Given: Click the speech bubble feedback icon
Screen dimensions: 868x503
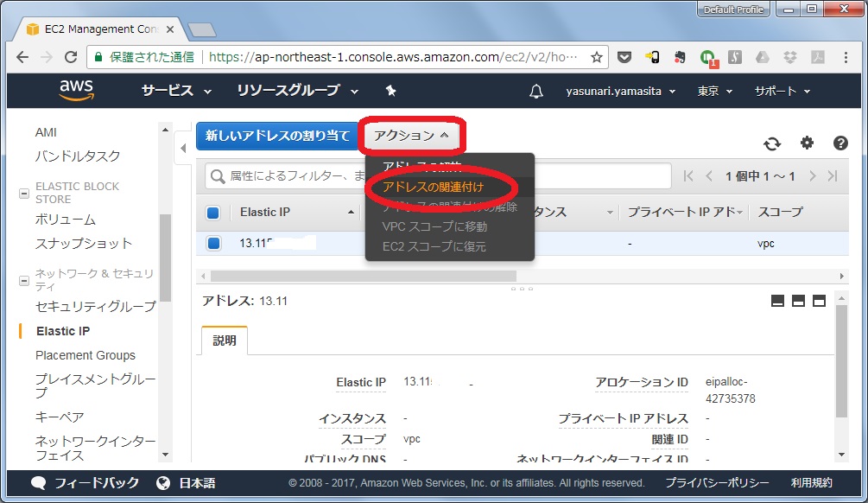Looking at the screenshot, I should (39, 483).
